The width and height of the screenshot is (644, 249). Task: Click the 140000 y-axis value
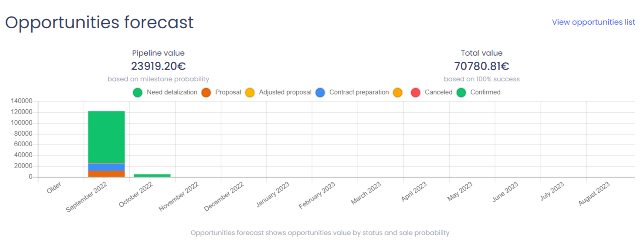(x=21, y=101)
